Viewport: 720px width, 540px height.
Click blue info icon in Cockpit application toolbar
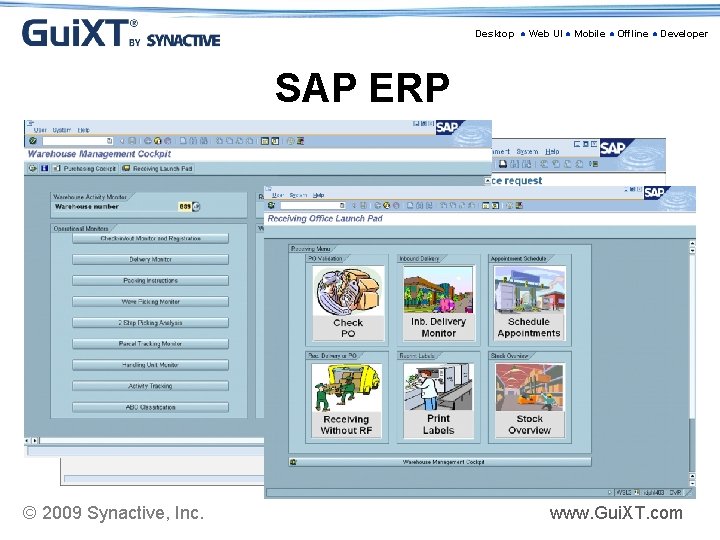click(44, 169)
